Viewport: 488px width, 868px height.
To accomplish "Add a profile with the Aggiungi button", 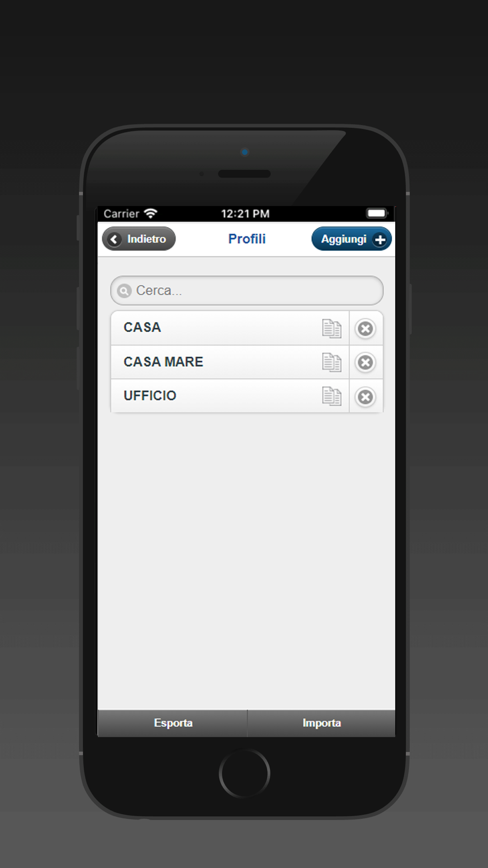I will [x=351, y=239].
